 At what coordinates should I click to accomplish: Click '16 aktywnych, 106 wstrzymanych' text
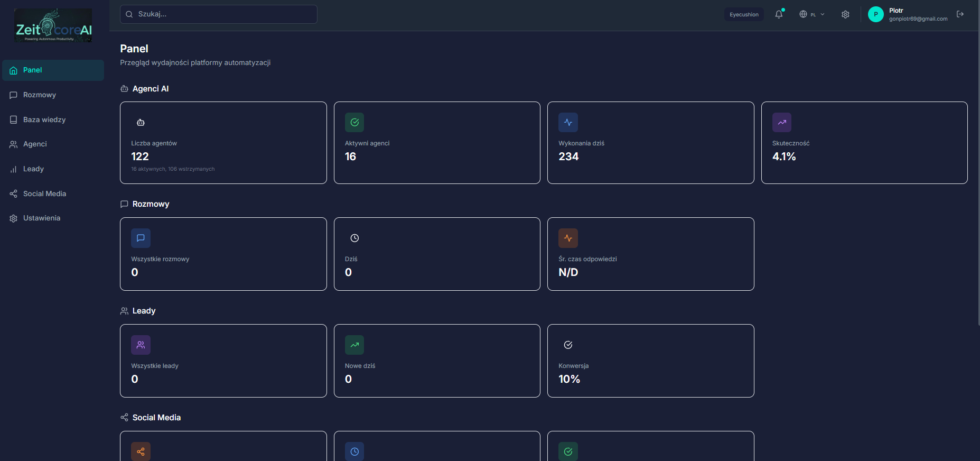[173, 169]
